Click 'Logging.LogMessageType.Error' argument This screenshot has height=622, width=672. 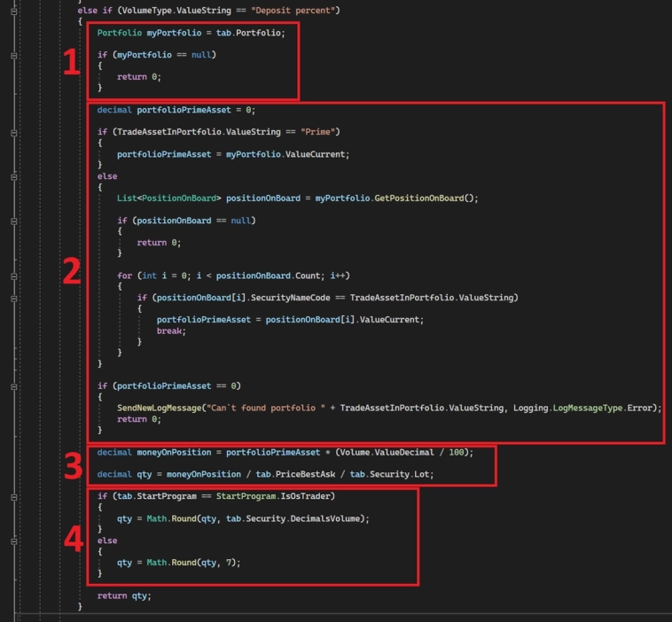coord(582,408)
